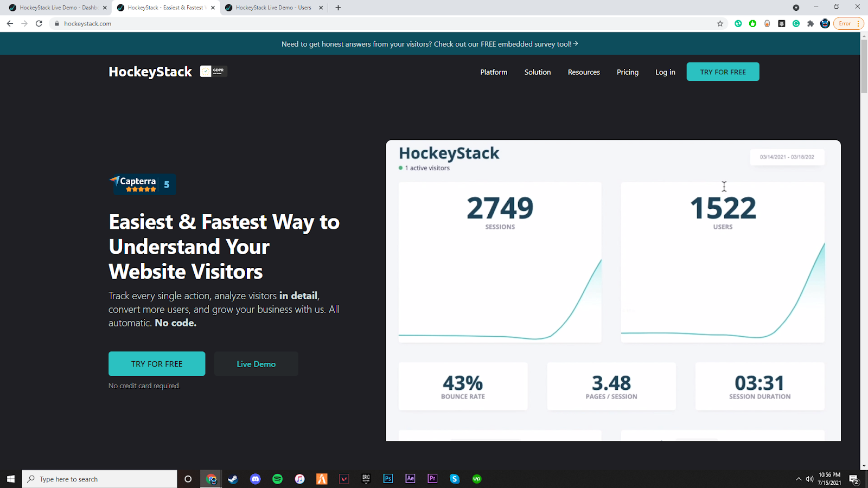
Task: Click the '1 active visitors' text
Action: pyautogui.click(x=427, y=168)
